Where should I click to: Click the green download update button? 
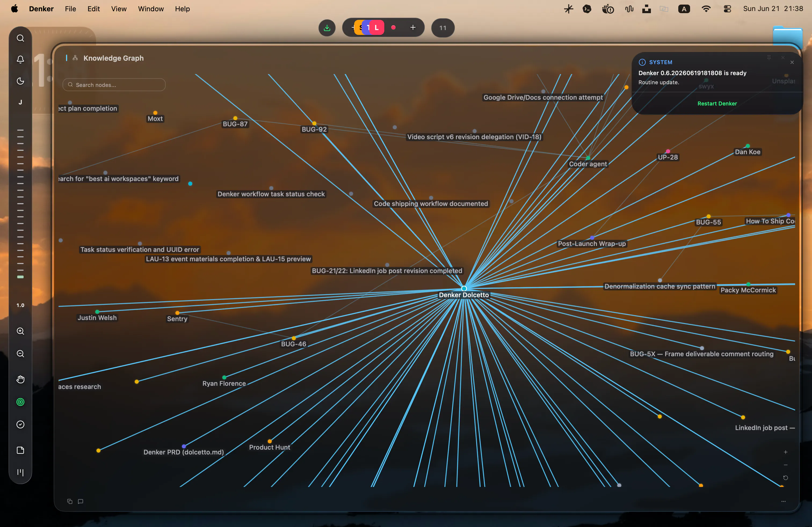(x=327, y=28)
